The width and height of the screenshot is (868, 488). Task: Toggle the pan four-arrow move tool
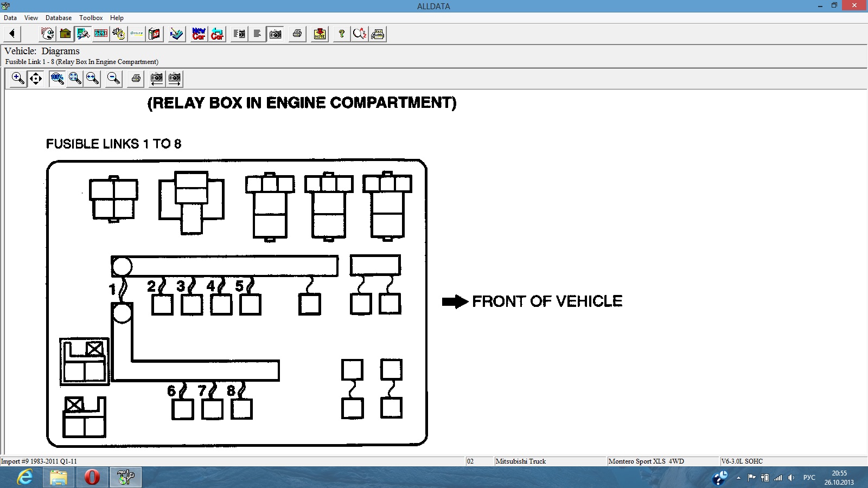point(36,79)
